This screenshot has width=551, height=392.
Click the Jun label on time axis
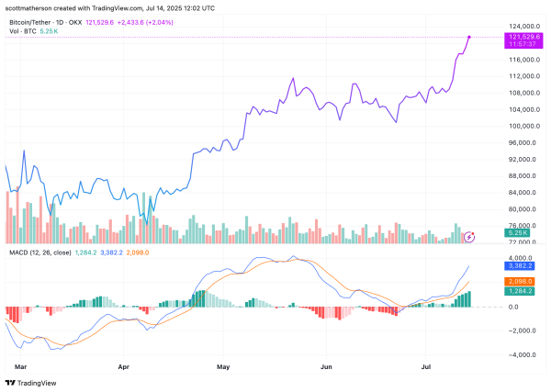coord(326,365)
